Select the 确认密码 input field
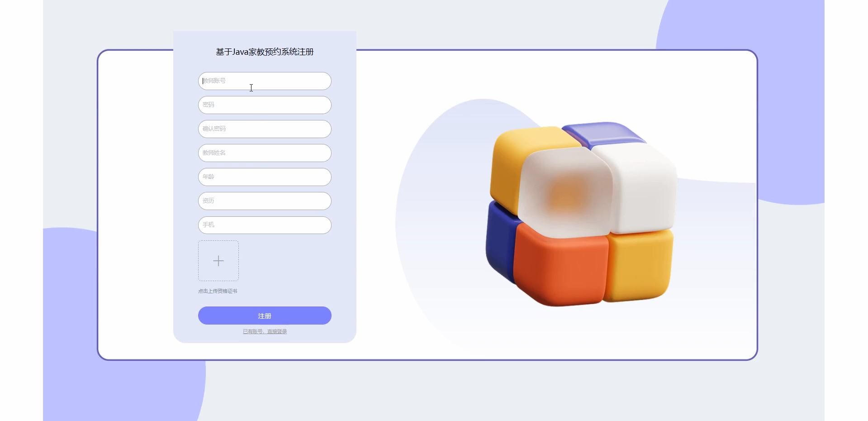The image size is (868, 421). pyautogui.click(x=265, y=129)
